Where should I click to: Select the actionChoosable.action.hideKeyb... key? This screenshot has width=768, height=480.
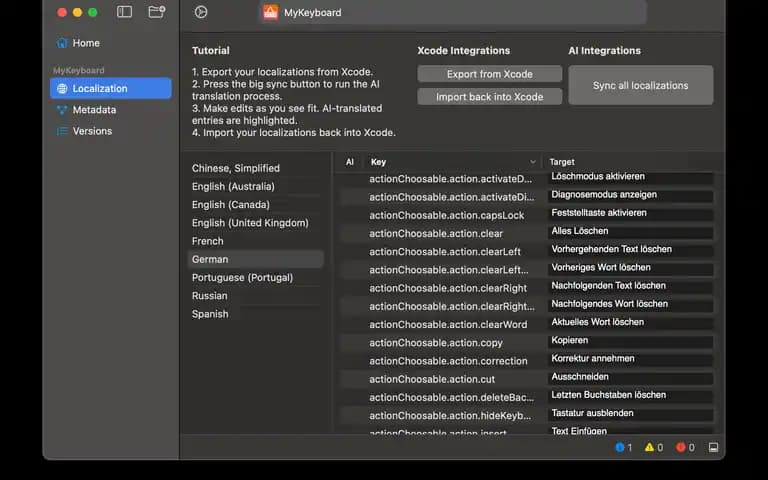point(450,416)
